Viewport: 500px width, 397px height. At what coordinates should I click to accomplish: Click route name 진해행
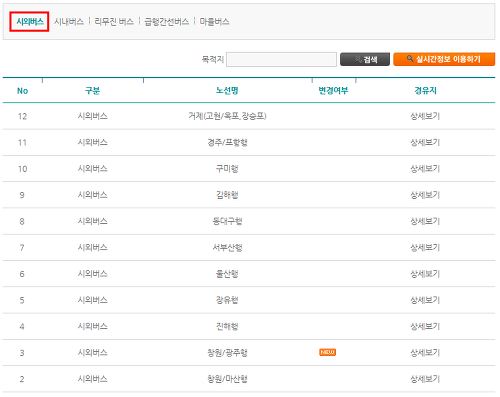pyautogui.click(x=227, y=326)
